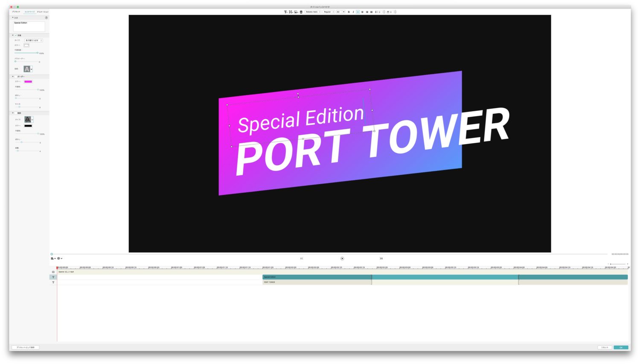
Task: Open the fill gradient style A dropdown
Action: 28,69
